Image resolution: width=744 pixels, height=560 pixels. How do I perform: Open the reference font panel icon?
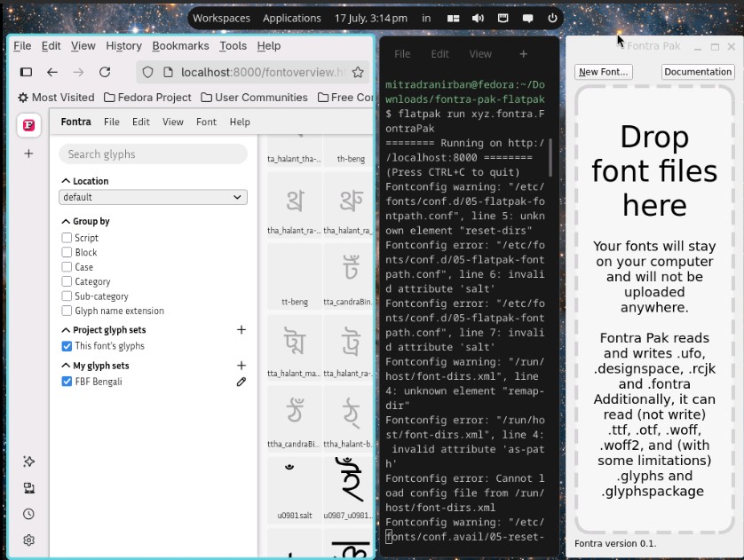(x=28, y=487)
